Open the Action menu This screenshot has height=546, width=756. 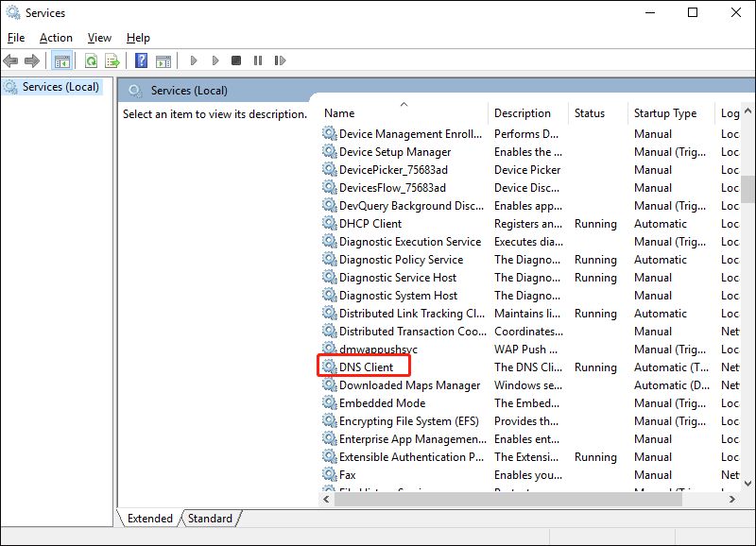point(55,38)
